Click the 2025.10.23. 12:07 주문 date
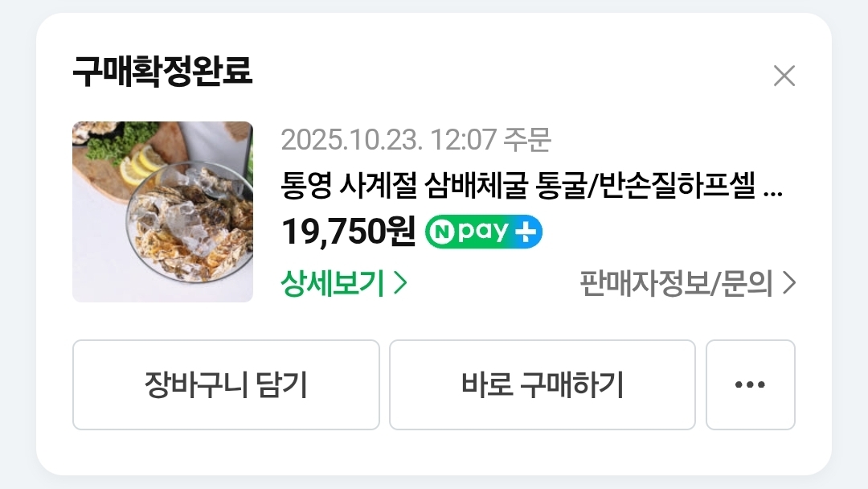This screenshot has height=489, width=868. 416,140
